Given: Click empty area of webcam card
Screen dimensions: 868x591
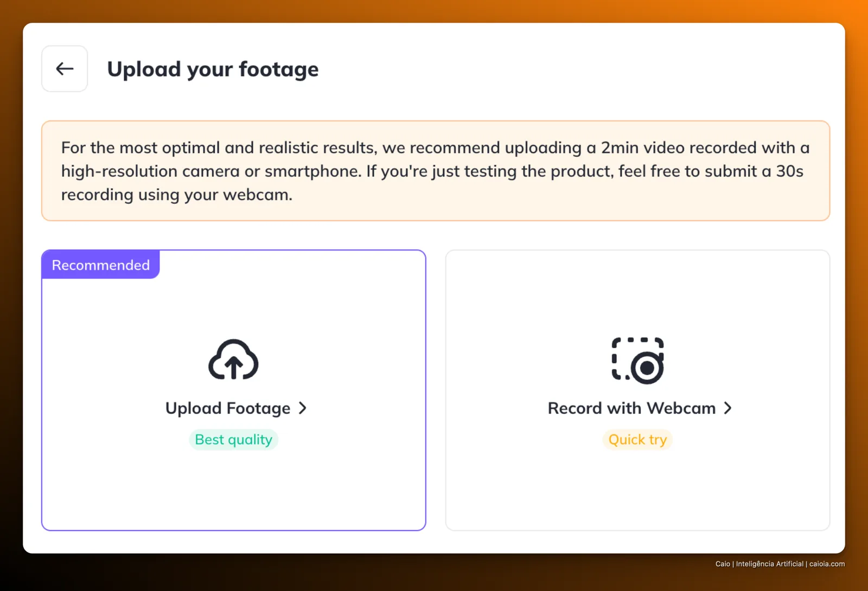Looking at the screenshot, I should point(637,488).
